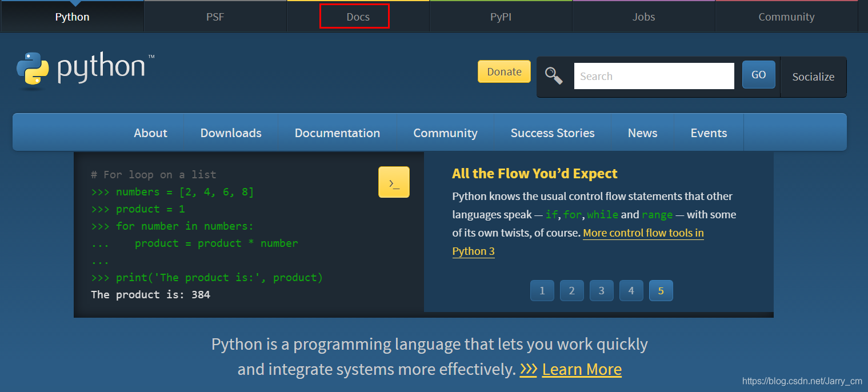The width and height of the screenshot is (868, 392).
Task: Launch the interactive shell icon button
Action: pos(394,182)
